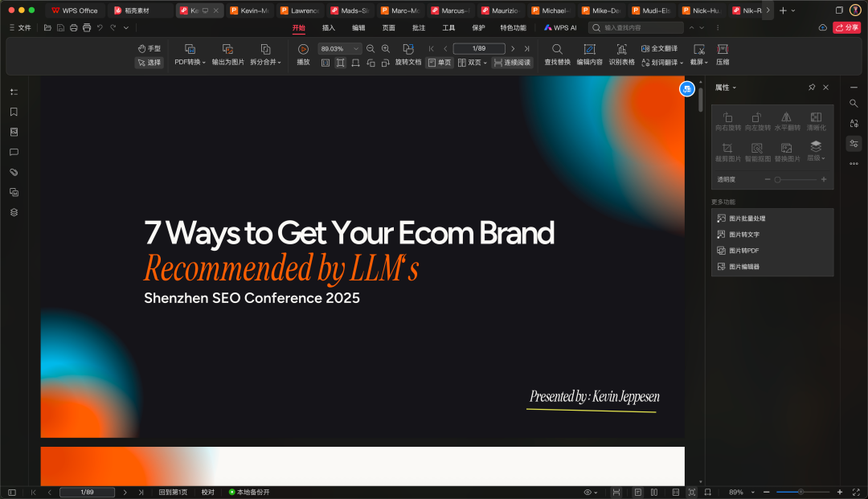
Task: Click the search content input field
Action: click(x=636, y=27)
